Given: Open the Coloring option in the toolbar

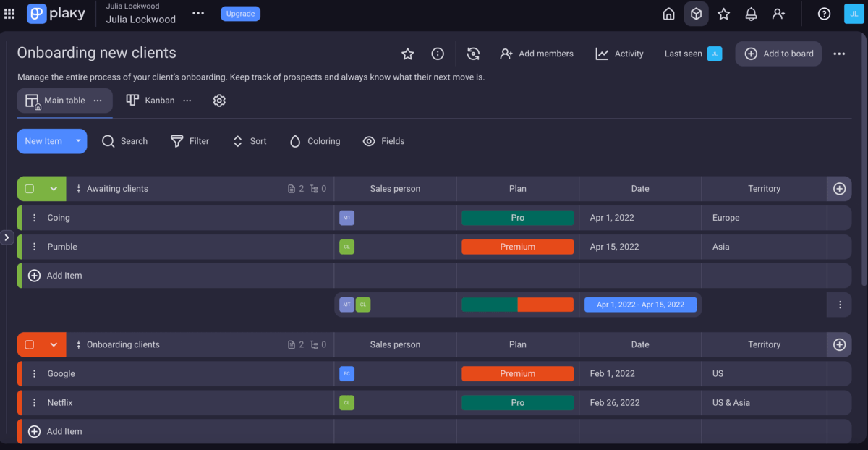Looking at the screenshot, I should tap(315, 141).
